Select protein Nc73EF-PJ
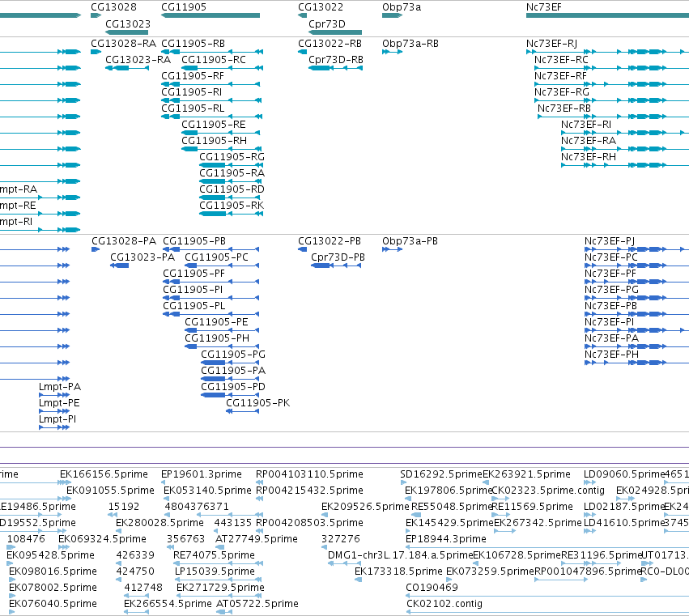This screenshot has height=616, width=689. tap(610, 241)
